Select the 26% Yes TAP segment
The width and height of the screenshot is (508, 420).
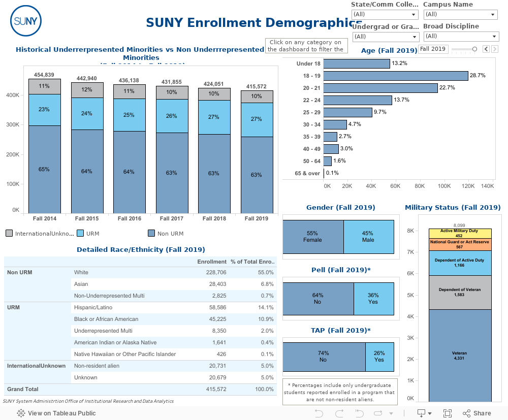(380, 357)
